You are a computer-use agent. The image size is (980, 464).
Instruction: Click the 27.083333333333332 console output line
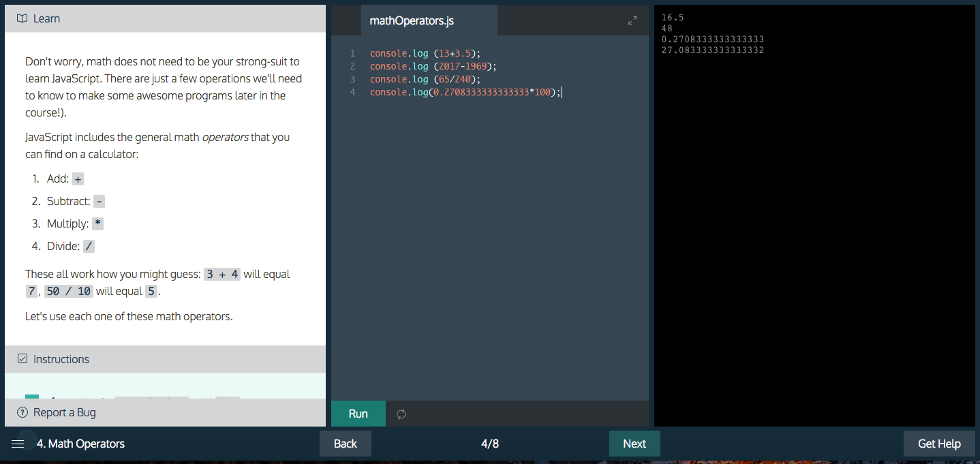coord(713,50)
